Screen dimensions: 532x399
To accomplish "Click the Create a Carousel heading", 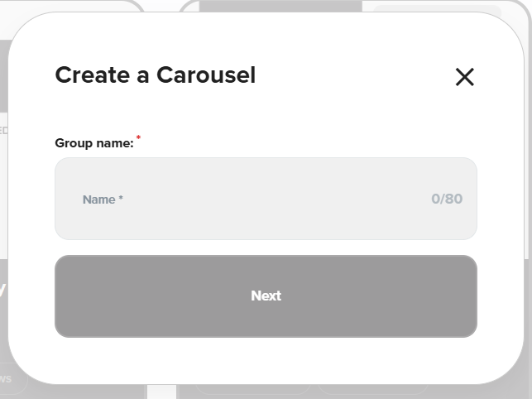I will (x=155, y=75).
